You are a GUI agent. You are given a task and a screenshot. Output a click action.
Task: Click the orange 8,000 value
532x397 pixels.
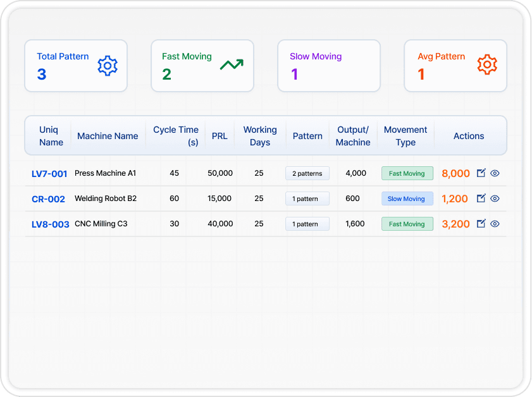(x=455, y=174)
